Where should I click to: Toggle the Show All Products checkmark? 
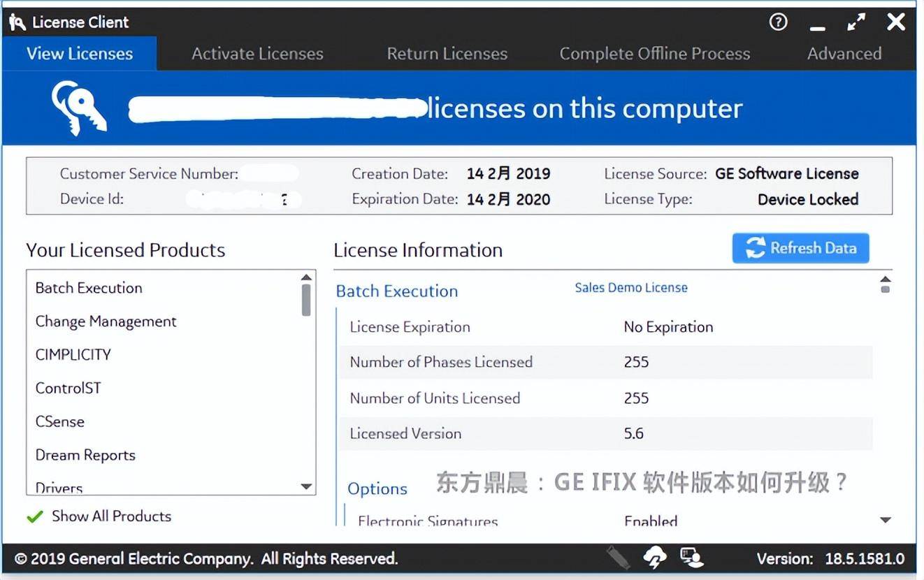pos(33,516)
